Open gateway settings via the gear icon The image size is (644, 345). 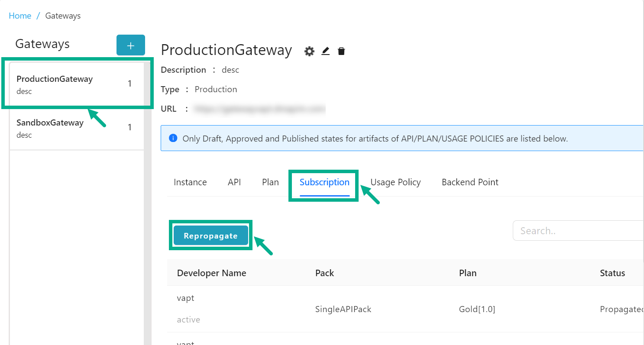[x=309, y=51]
